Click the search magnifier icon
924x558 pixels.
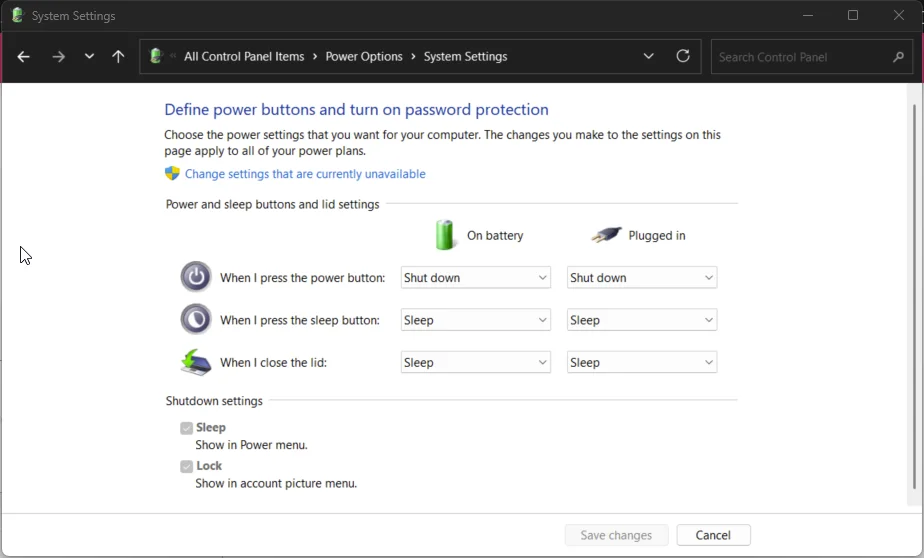898,57
